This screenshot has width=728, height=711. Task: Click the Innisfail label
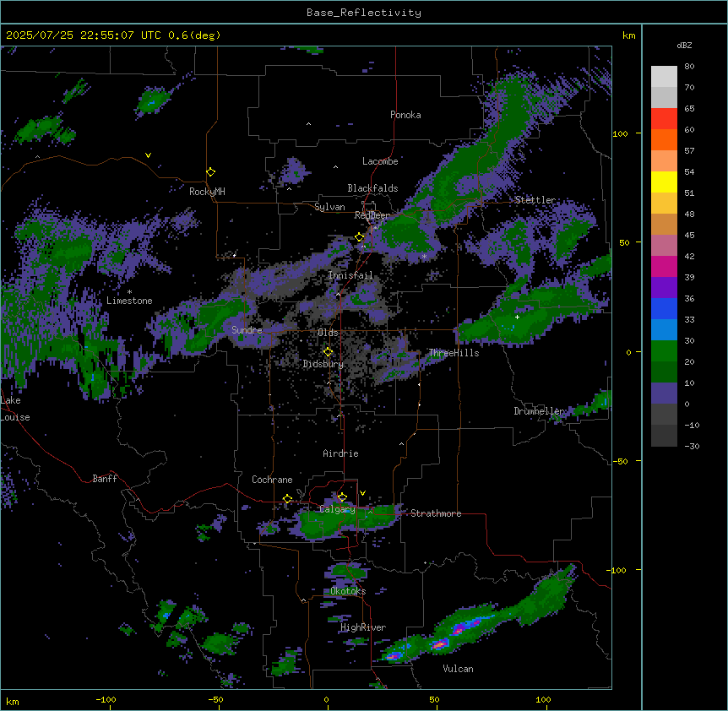[x=350, y=275]
